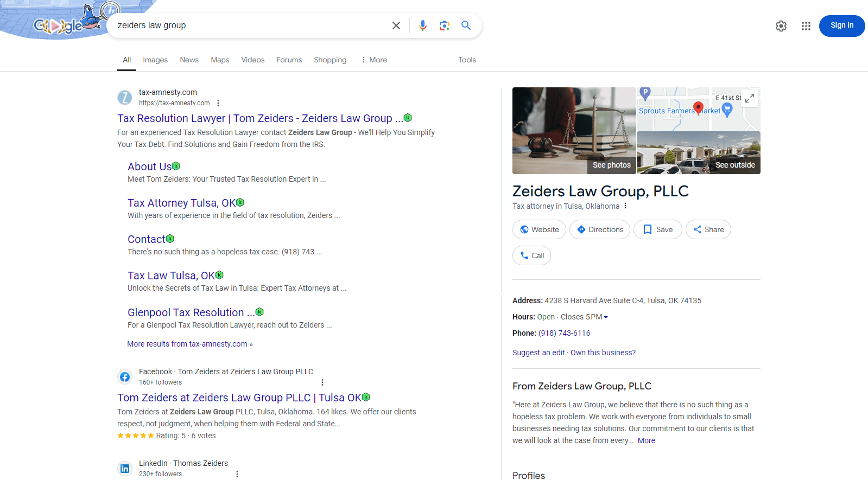868x480 pixels.
Task: Switch to the News tab
Action: click(x=189, y=60)
